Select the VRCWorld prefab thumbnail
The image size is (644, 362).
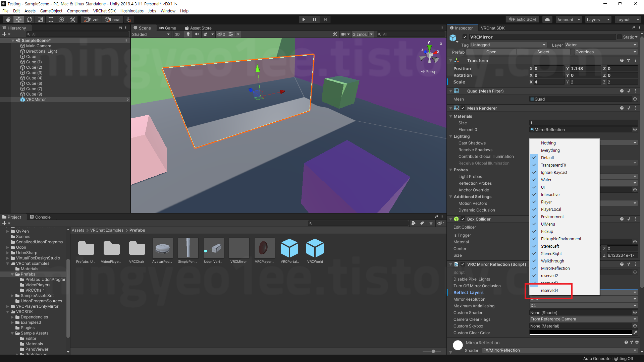315,249
